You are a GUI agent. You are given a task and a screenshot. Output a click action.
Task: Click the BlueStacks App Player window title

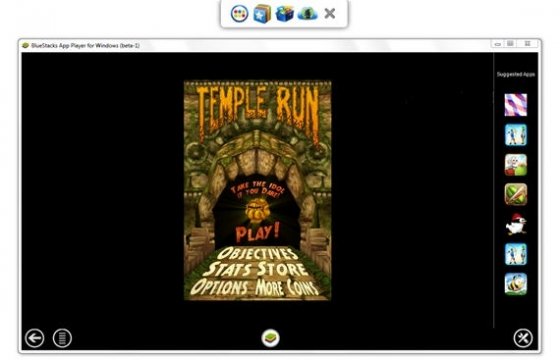point(85,45)
